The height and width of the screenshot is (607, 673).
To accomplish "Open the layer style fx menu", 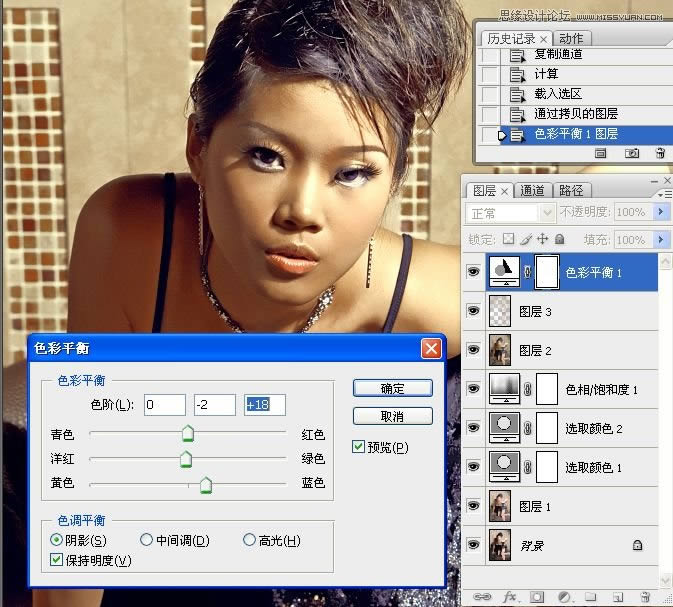I will (509, 597).
